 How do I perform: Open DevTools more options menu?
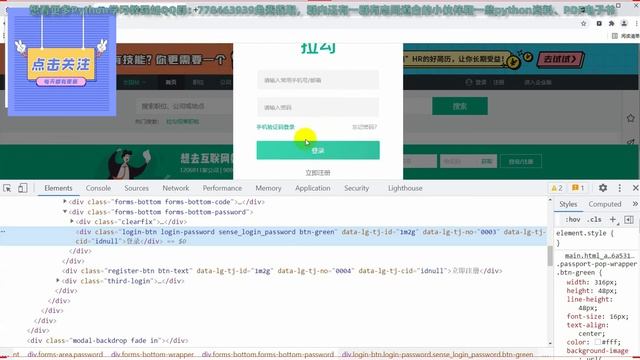click(x=620, y=188)
